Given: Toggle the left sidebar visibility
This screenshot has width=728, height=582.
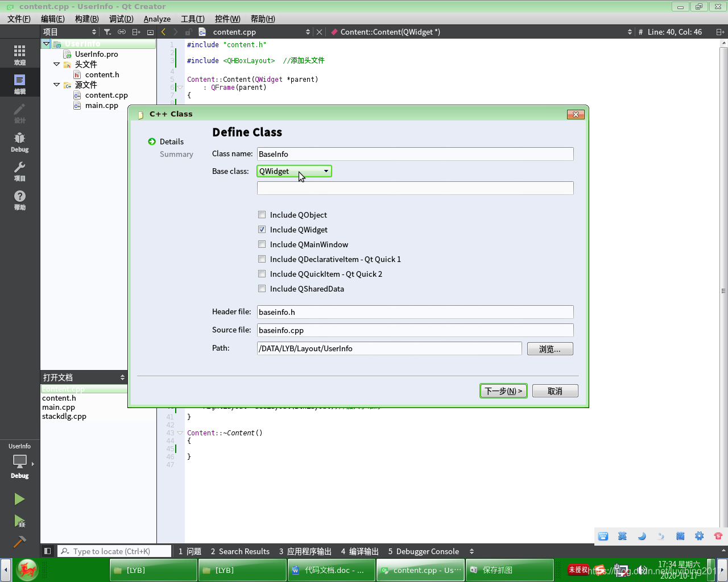Looking at the screenshot, I should click(x=48, y=551).
